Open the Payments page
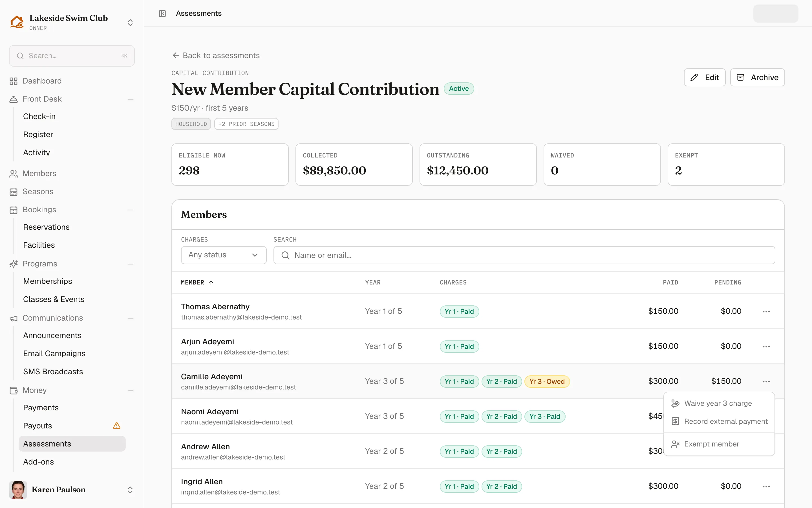Viewport: 812px width, 508px height. [x=41, y=408]
